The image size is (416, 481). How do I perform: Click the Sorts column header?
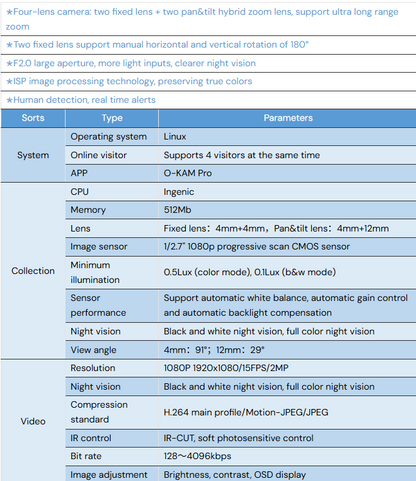[x=33, y=118]
